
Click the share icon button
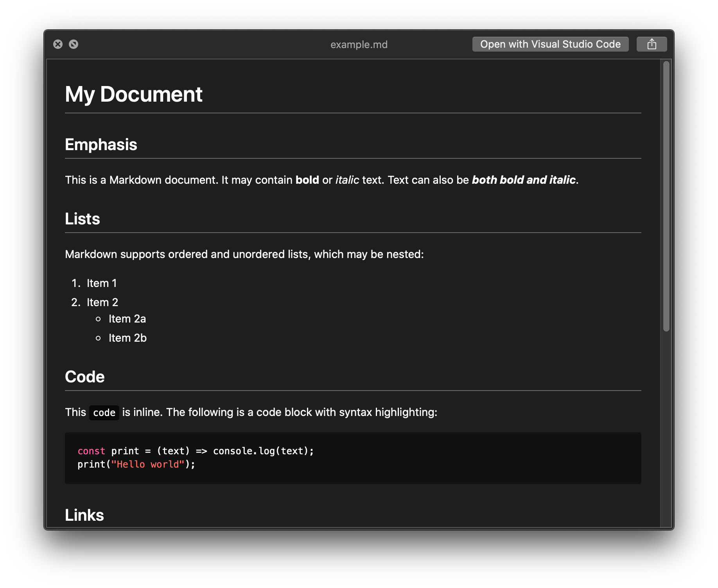tap(652, 44)
